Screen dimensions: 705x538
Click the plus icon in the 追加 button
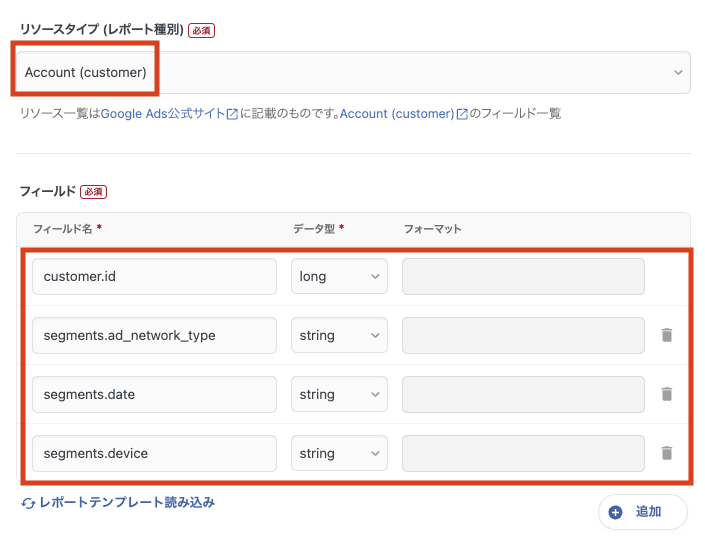pos(615,512)
